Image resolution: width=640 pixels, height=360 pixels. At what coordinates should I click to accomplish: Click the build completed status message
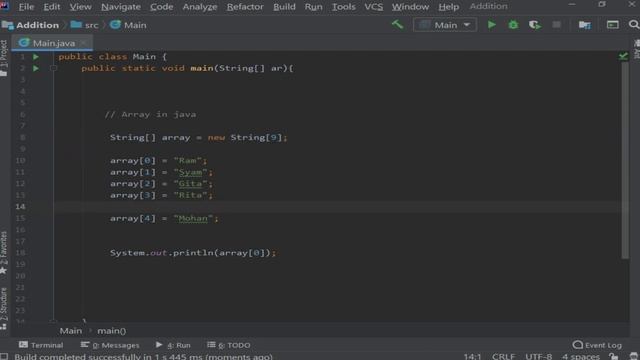point(143,356)
